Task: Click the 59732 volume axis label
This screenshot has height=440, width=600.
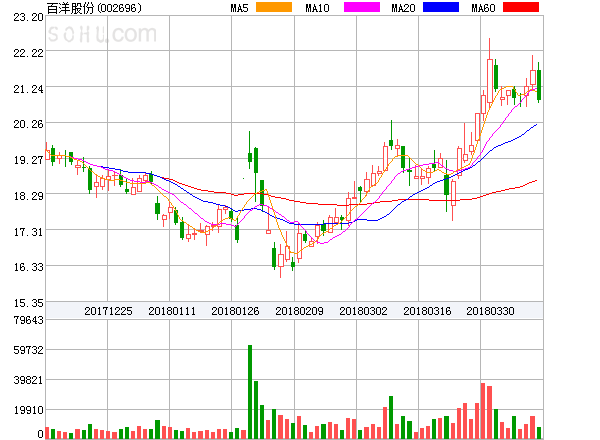Action: [x=28, y=350]
